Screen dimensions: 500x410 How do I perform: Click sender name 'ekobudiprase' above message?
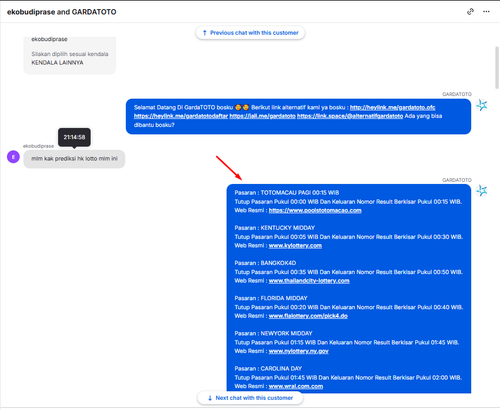click(x=38, y=146)
